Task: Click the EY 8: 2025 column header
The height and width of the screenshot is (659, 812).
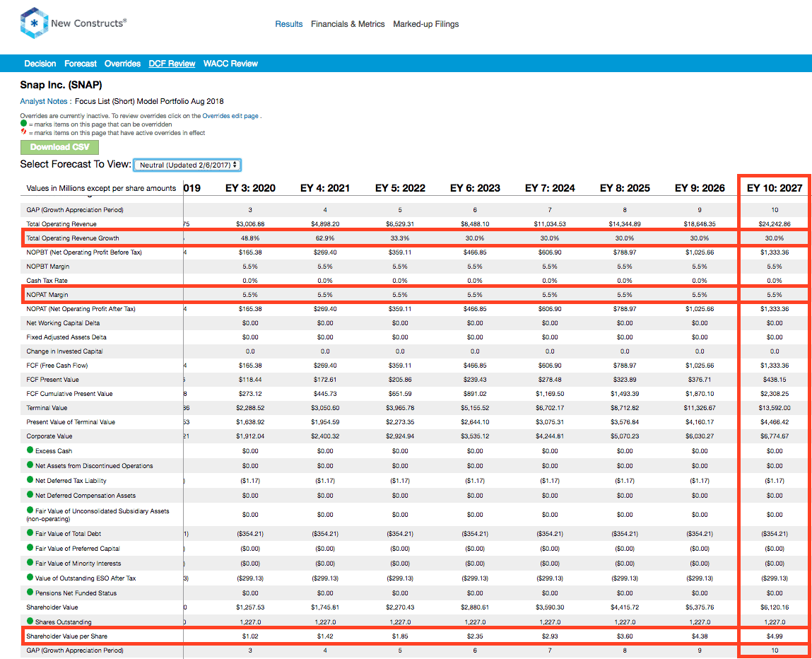Action: pos(625,188)
